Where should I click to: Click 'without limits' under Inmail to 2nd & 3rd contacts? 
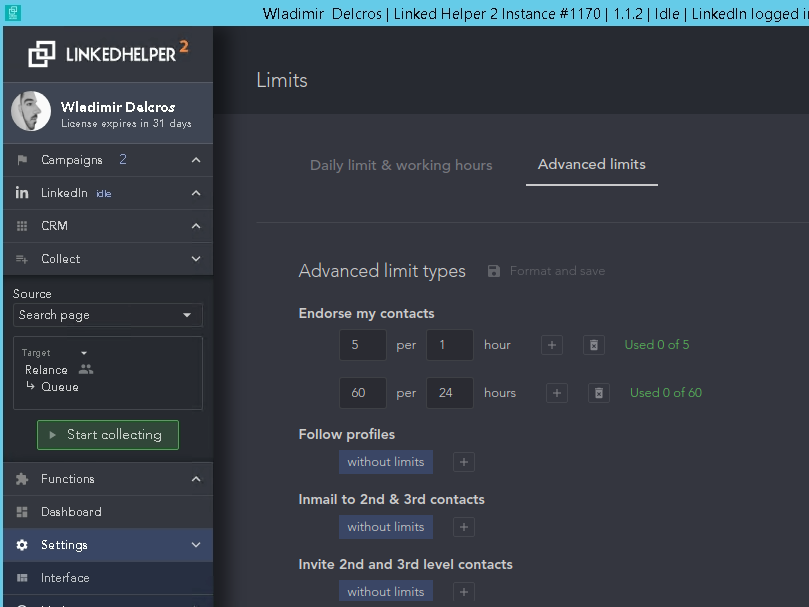386,527
